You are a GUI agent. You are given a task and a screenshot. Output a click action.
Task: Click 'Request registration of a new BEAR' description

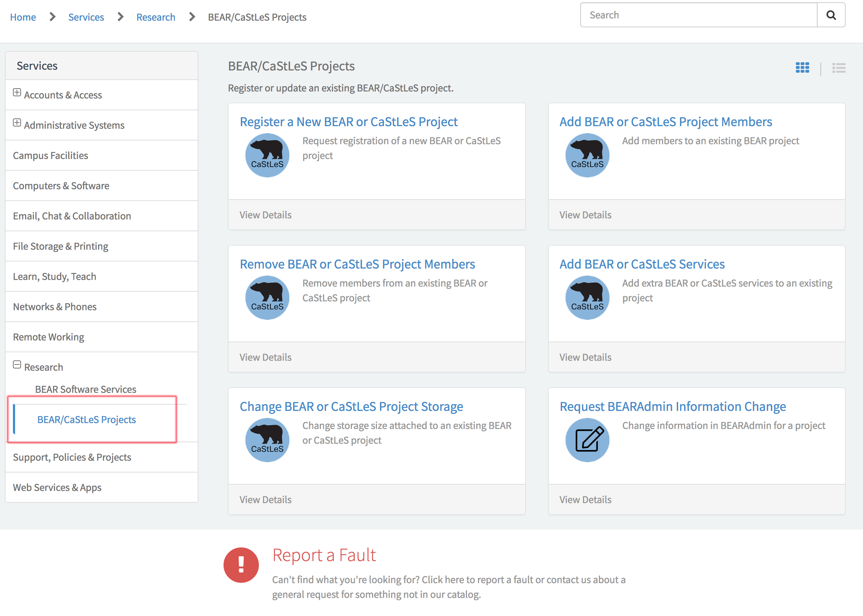[401, 148]
